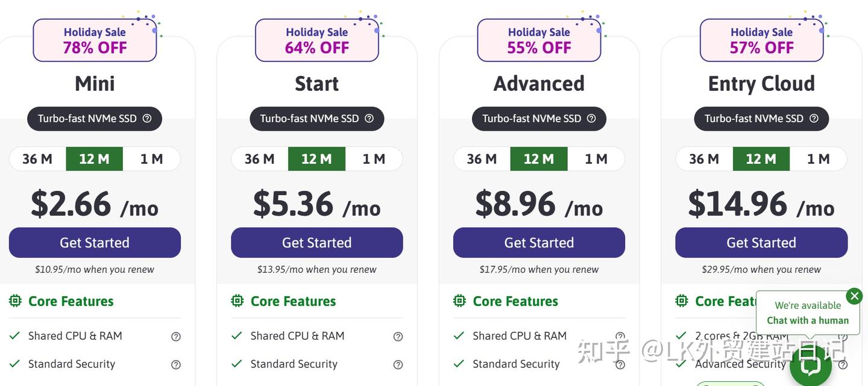Dismiss the "We're available" chat popup
868x386 pixels.
point(854,296)
